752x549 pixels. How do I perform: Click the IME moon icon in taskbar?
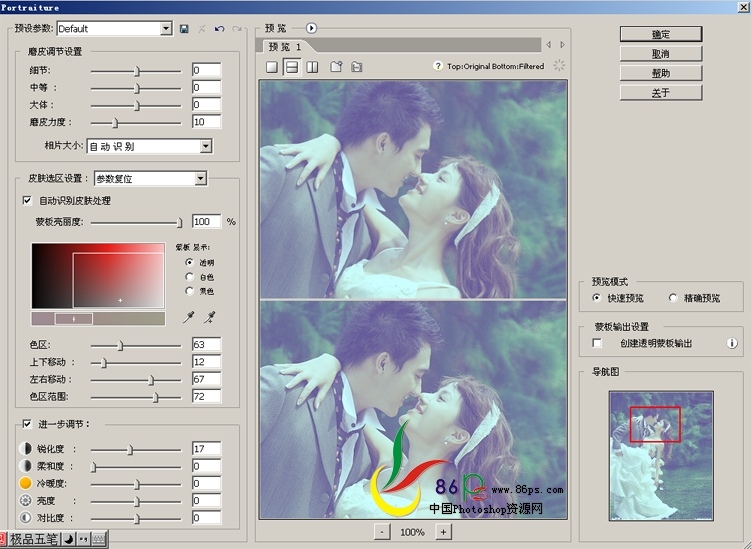pyautogui.click(x=69, y=539)
